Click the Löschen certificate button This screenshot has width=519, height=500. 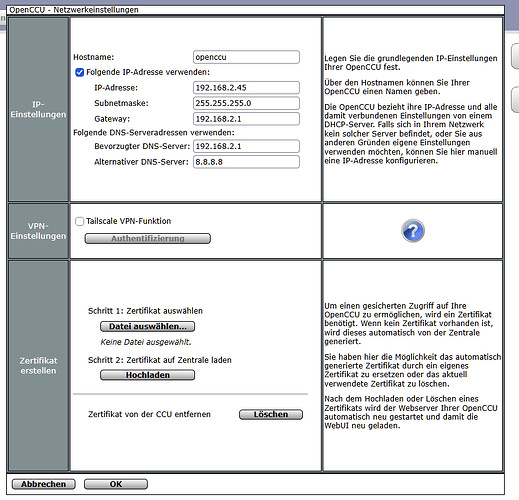tap(271, 414)
